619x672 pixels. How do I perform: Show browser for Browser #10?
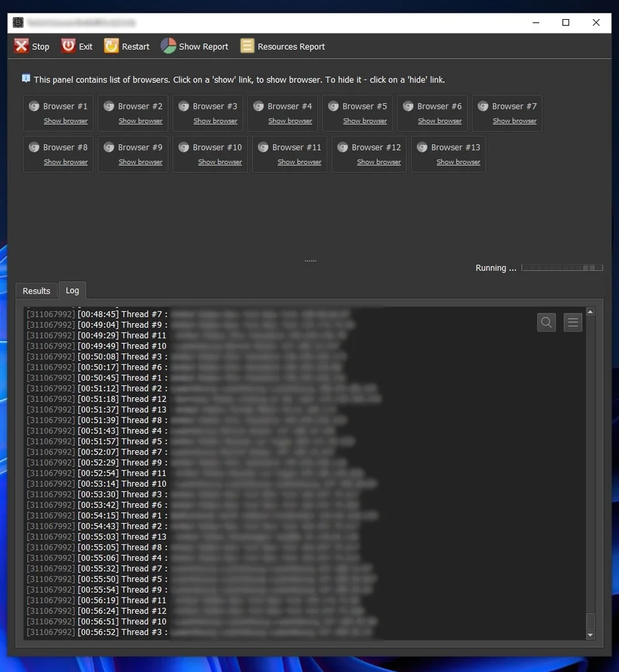pos(220,162)
